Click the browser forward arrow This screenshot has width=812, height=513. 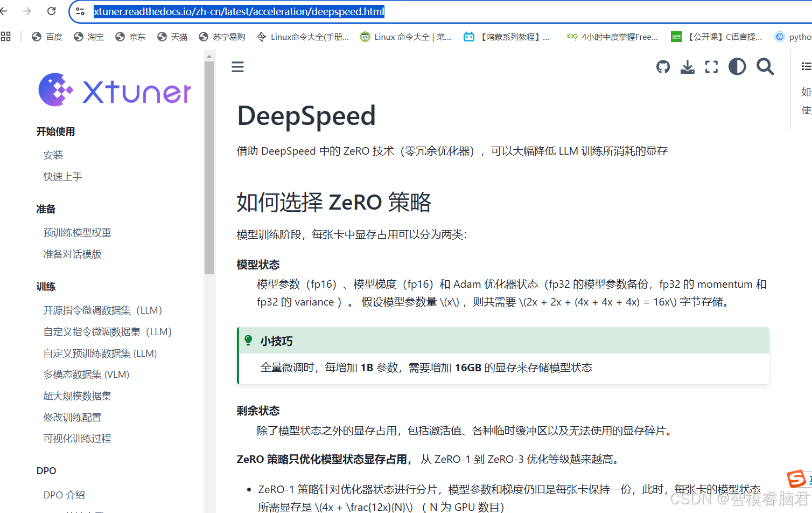(x=27, y=11)
